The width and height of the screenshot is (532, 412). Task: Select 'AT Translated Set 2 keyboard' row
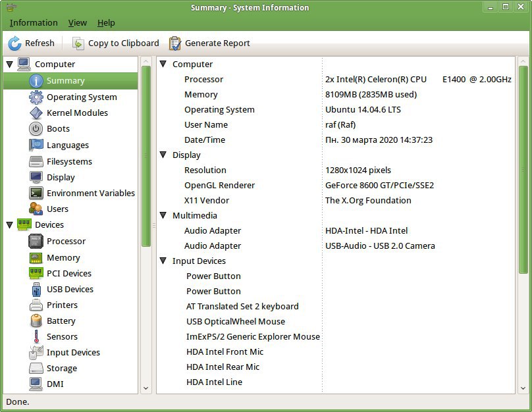(x=336, y=306)
